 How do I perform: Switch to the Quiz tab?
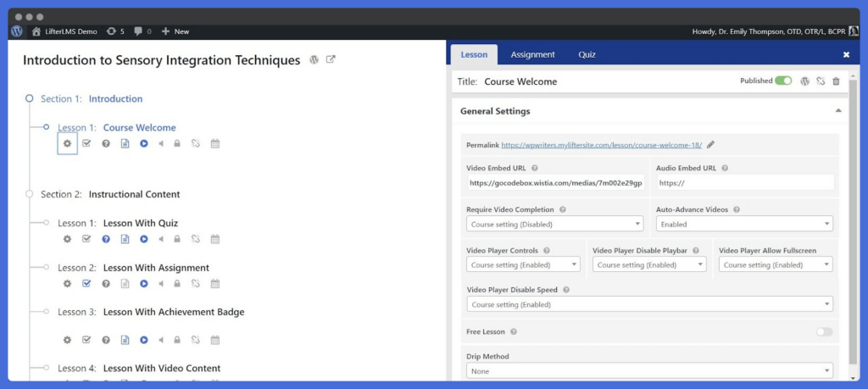point(587,55)
